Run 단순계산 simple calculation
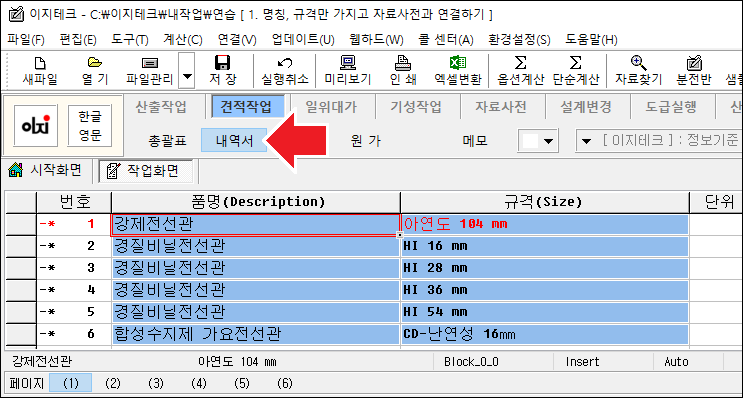Viewport: 743px width, 398px height. click(575, 71)
